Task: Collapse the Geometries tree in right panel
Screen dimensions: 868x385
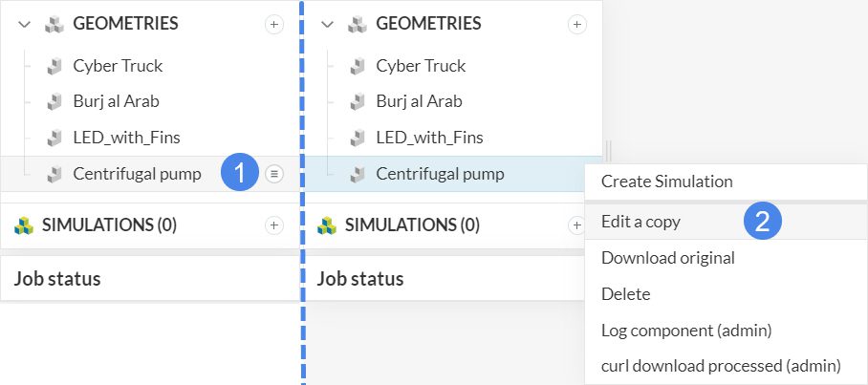Action: (328, 25)
